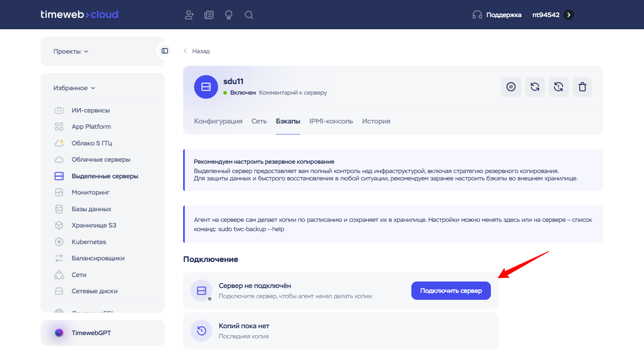Click the Включен status text

point(243,93)
